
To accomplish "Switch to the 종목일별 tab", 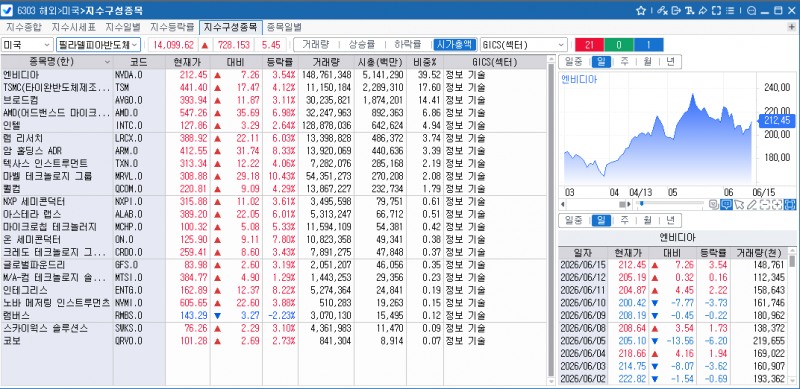I will [284, 27].
